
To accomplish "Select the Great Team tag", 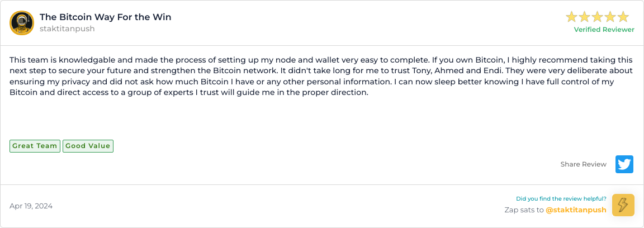I will tap(35, 146).
